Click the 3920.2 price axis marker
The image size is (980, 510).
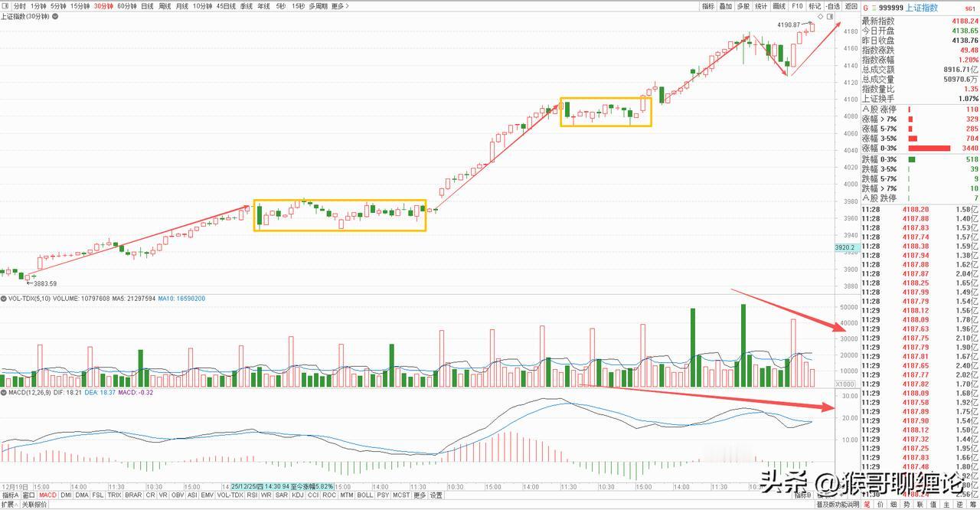pyautogui.click(x=846, y=248)
